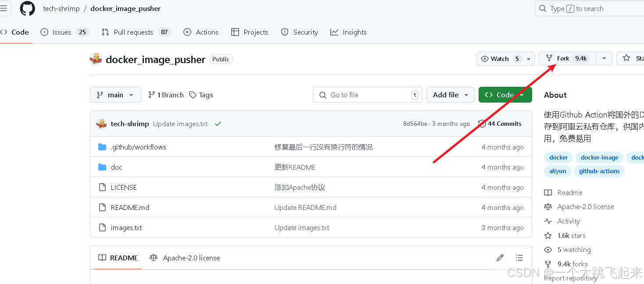Image resolution: width=644 pixels, height=284 pixels.
Task: Click the tech-shrimp repository avatar
Action: (x=96, y=59)
